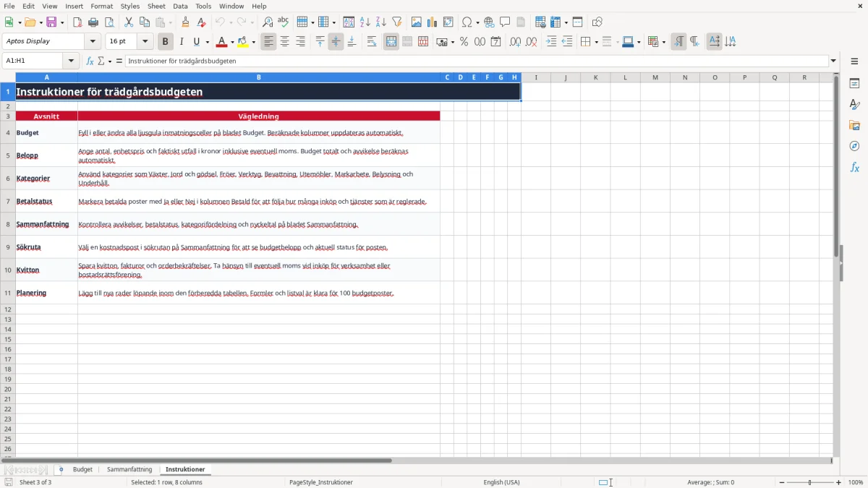Open the sidebar Properties panel

pos(854,83)
